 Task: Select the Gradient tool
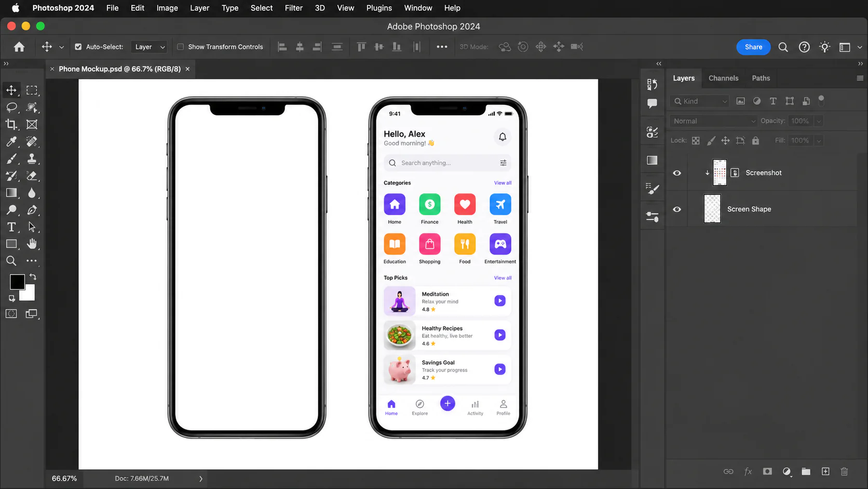[x=11, y=193]
